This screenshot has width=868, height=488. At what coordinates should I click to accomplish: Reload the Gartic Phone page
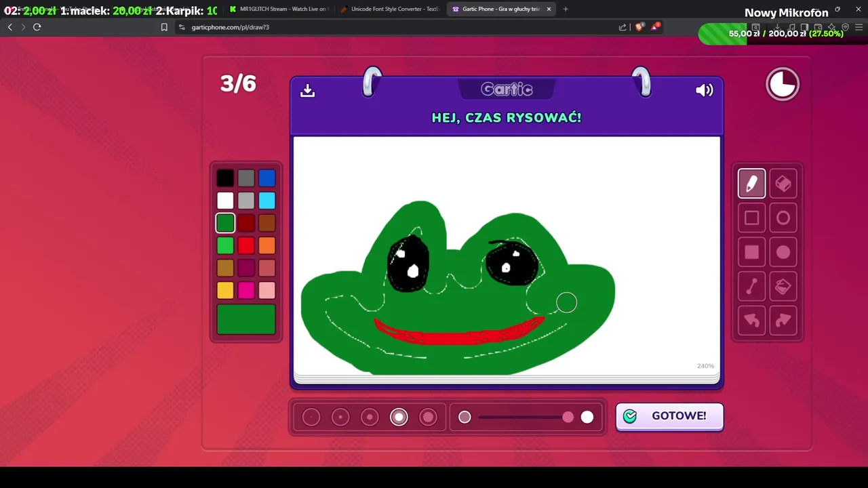tap(37, 27)
